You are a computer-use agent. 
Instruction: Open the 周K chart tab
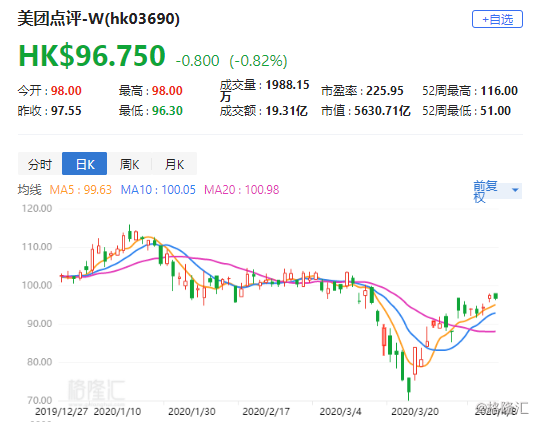click(129, 164)
